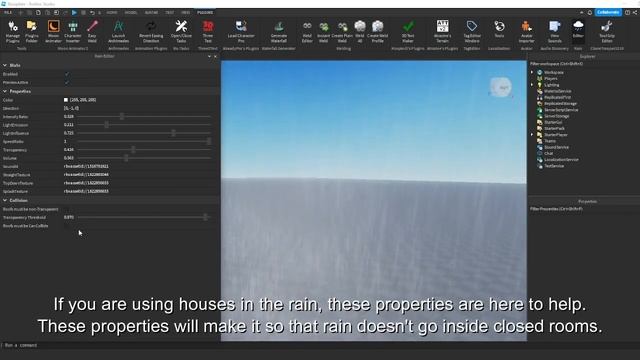Viewport: 640px width, 360px height.
Task: Switch to the HOME ribbon tab
Action: coord(112,13)
